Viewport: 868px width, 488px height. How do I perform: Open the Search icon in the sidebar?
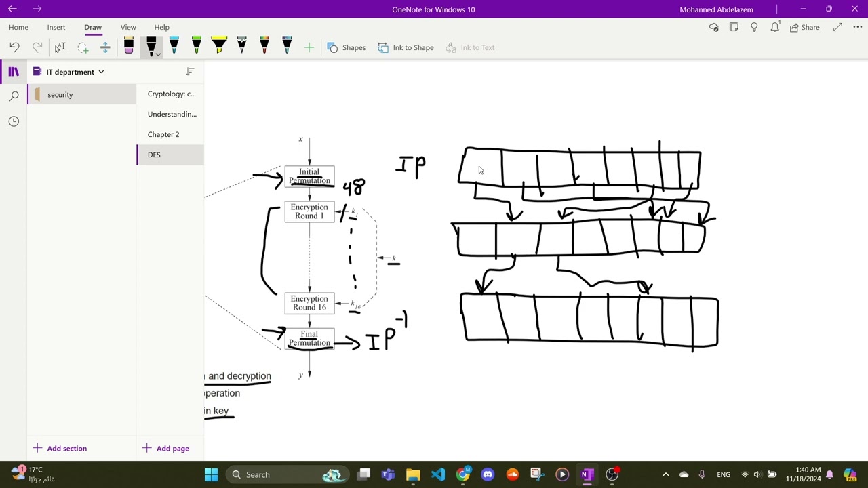[x=14, y=96]
